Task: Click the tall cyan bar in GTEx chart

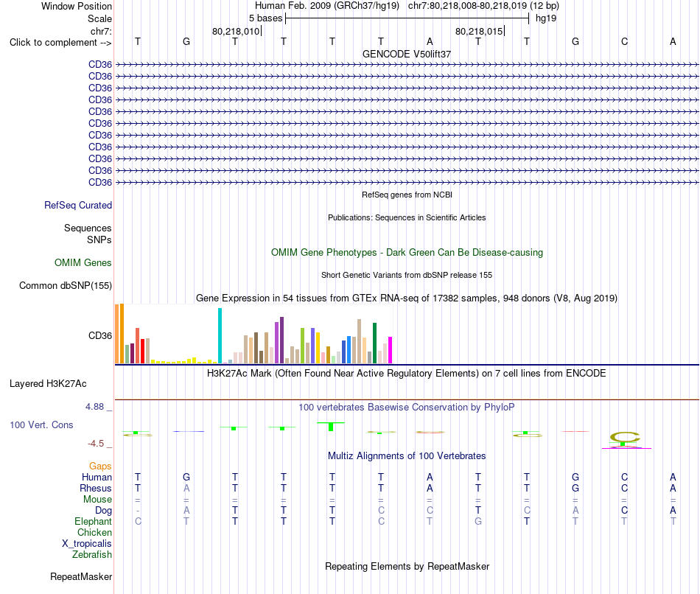Action: point(220,336)
